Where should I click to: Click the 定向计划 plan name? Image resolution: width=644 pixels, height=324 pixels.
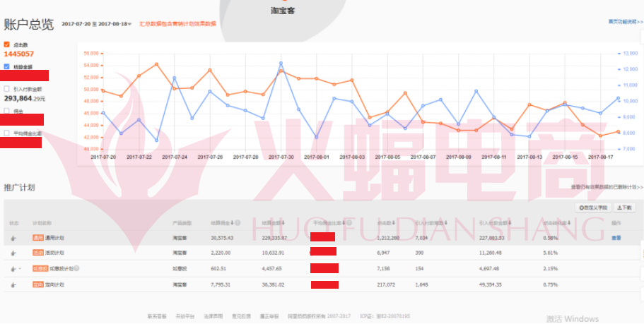coord(54,284)
